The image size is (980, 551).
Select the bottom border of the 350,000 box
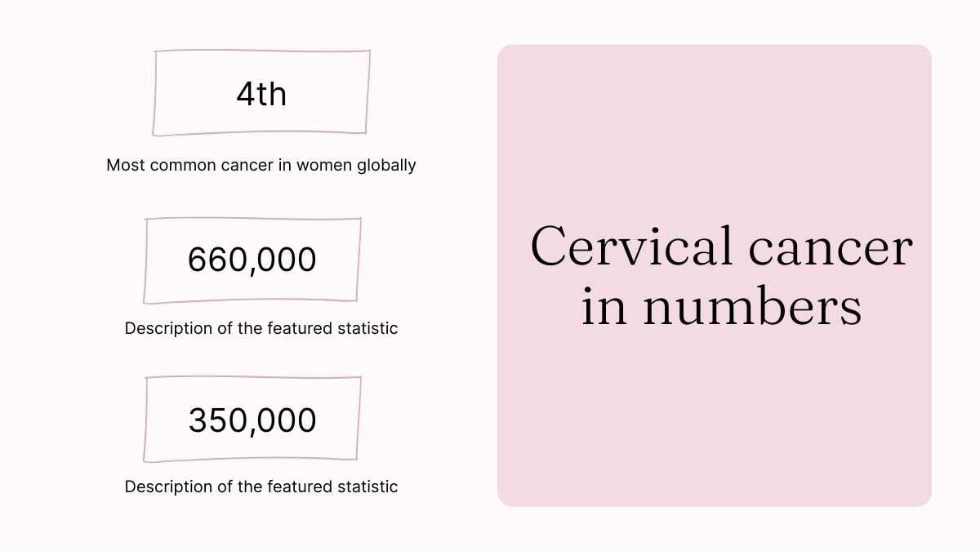pyautogui.click(x=252, y=460)
